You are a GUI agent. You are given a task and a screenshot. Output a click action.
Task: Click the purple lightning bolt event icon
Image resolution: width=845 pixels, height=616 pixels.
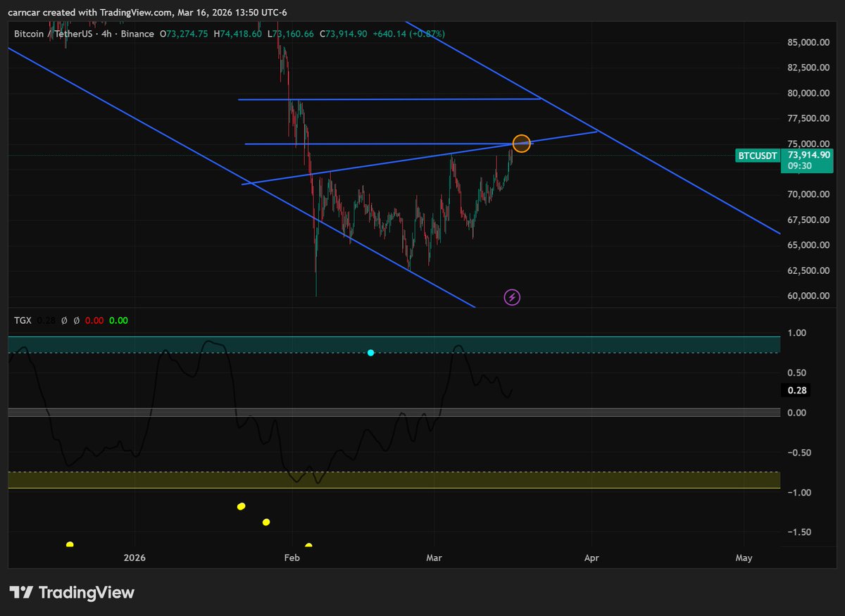click(513, 297)
